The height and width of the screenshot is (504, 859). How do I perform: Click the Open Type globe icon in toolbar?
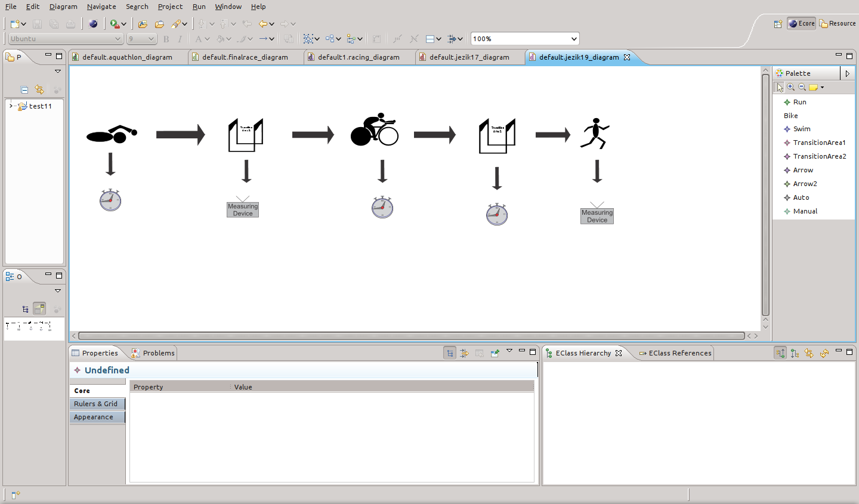(93, 24)
